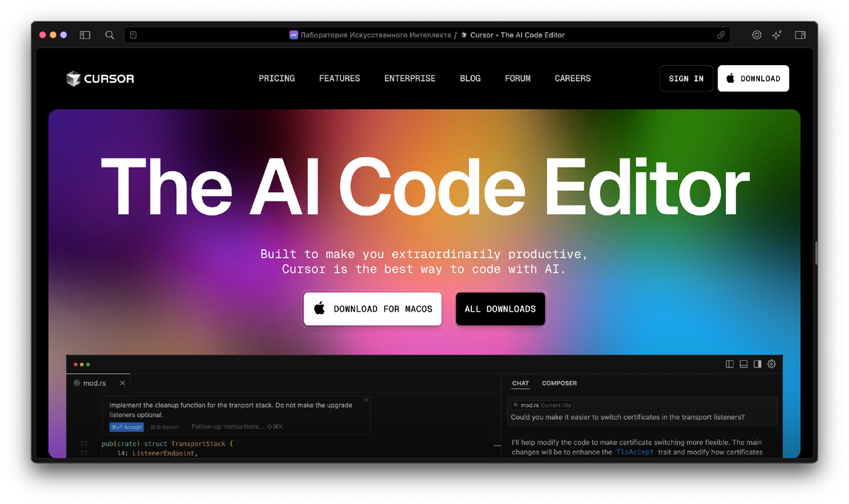Click the header Download button
The image size is (849, 504).
(753, 78)
